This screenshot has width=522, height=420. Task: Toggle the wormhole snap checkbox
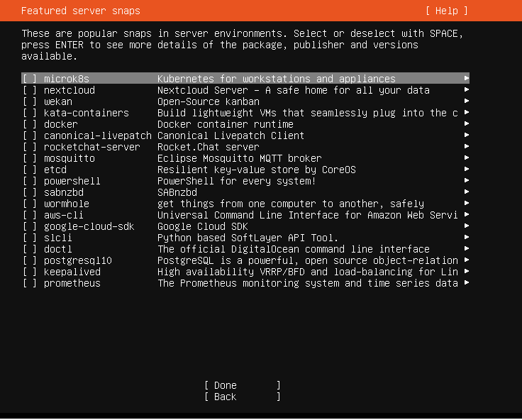point(30,203)
